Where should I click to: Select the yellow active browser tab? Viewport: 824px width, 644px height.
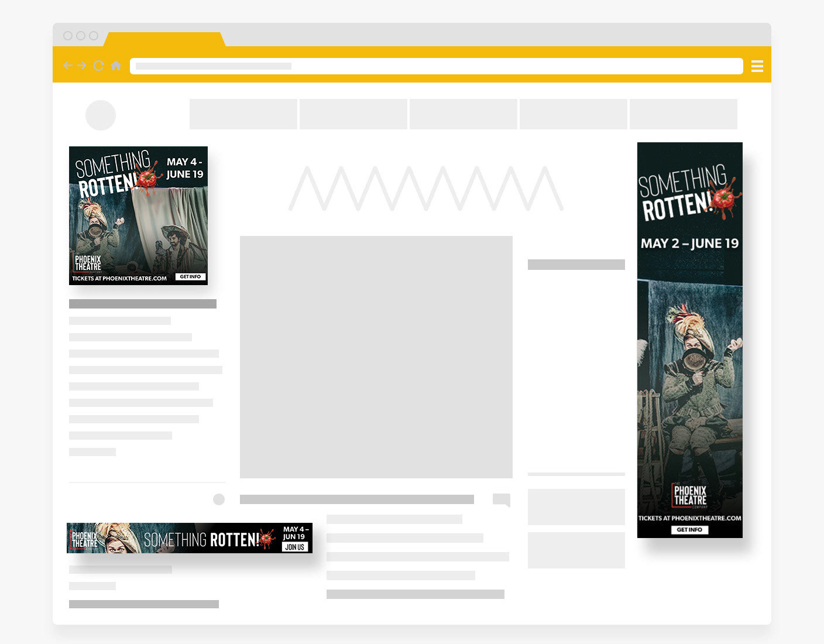click(x=164, y=39)
